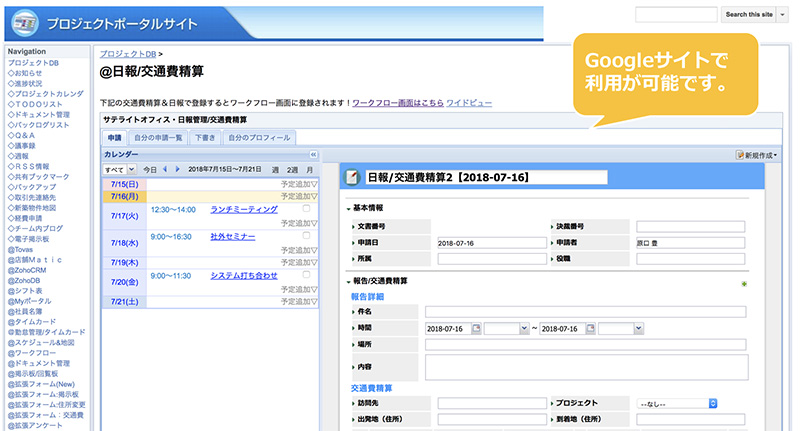Click the form title field 日報/交通費精算2

486,177
